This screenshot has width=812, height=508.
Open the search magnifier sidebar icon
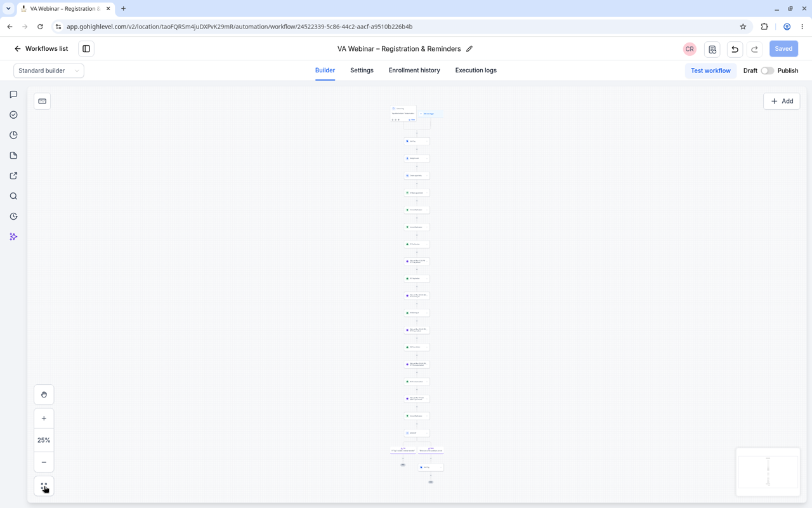tap(13, 196)
